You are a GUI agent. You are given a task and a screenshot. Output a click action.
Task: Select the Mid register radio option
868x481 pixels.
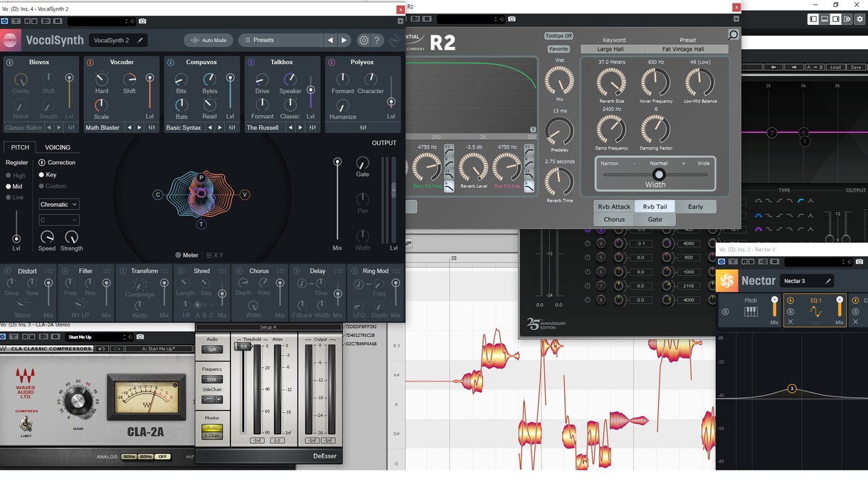(x=9, y=186)
